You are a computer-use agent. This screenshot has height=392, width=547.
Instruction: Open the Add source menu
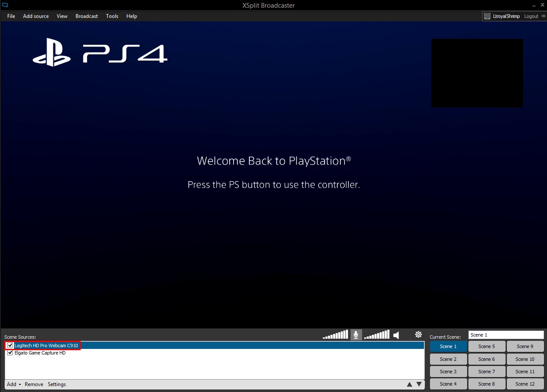pyautogui.click(x=36, y=16)
